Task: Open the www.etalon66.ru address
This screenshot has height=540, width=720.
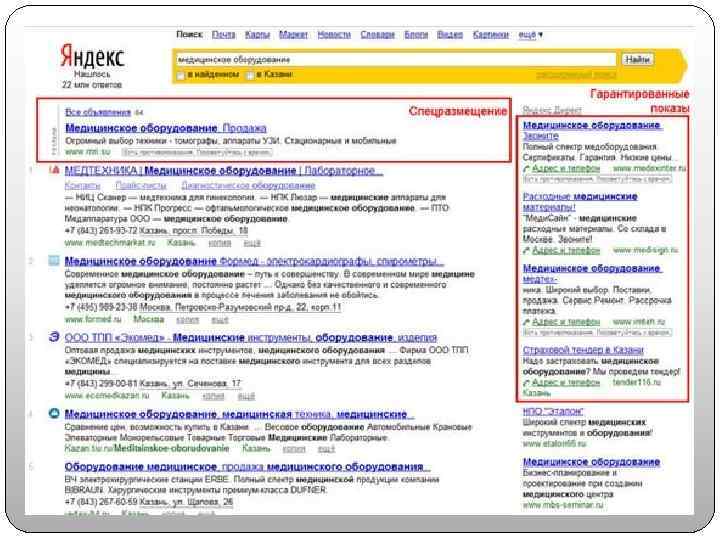Action: [x=555, y=444]
